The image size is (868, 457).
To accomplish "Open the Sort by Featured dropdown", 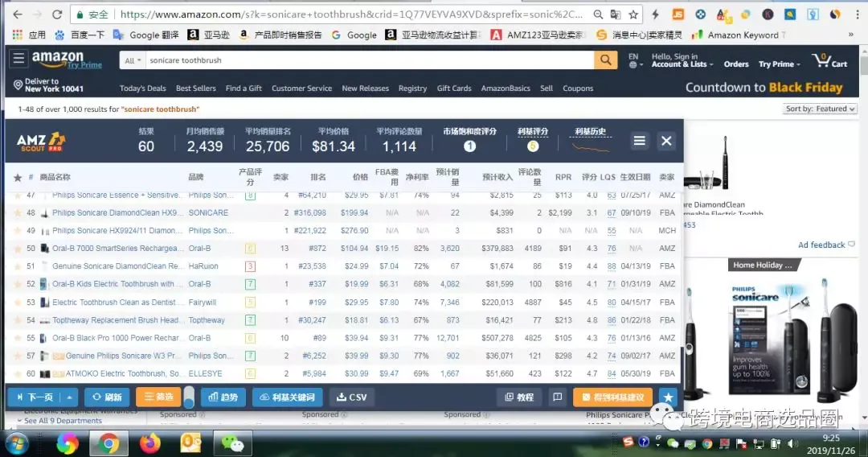I will [x=820, y=109].
